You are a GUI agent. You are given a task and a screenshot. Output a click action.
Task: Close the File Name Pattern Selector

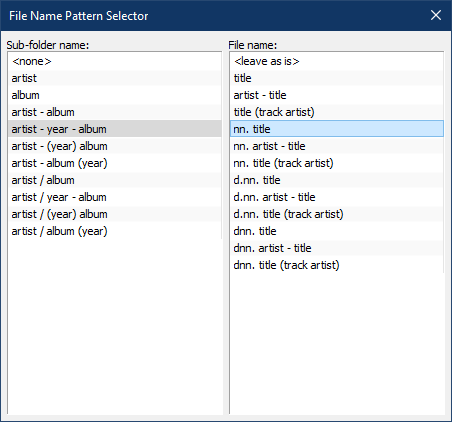click(436, 15)
